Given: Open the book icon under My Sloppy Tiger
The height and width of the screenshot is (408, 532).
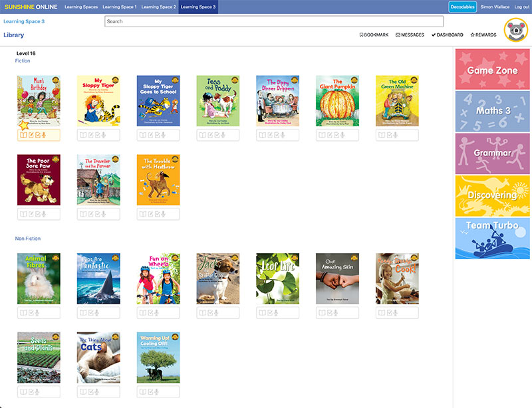Looking at the screenshot, I should coord(83,136).
